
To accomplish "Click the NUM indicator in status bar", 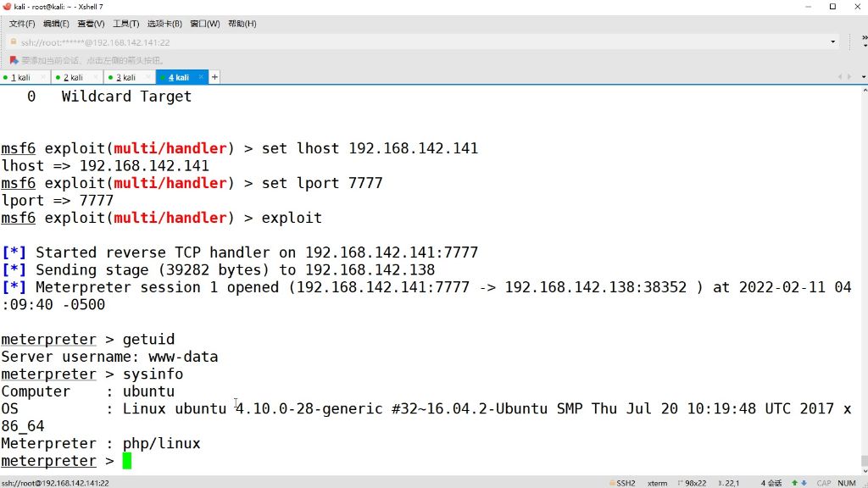I will click(x=847, y=483).
